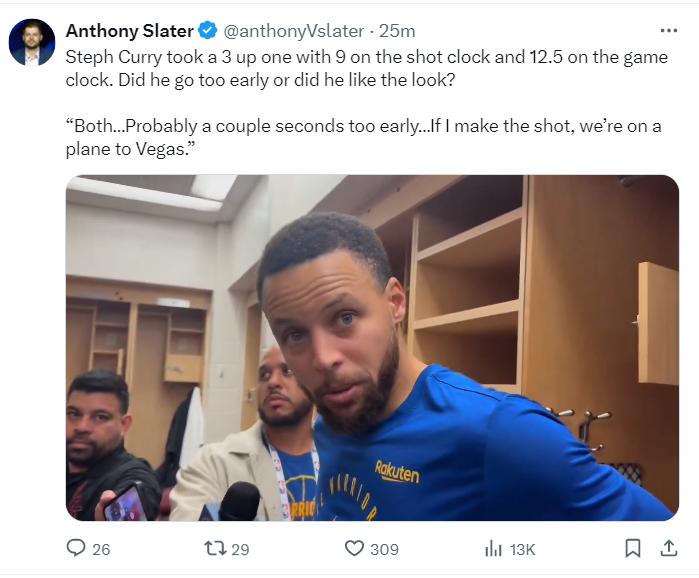Click the 26 replies count
699x578 pixels.
click(101, 549)
